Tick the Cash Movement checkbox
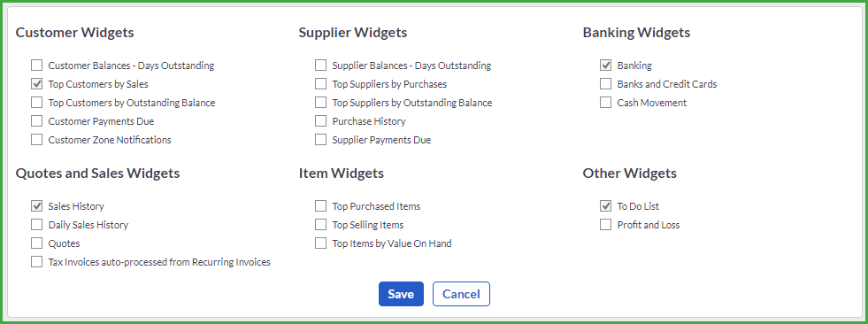 pos(605,103)
